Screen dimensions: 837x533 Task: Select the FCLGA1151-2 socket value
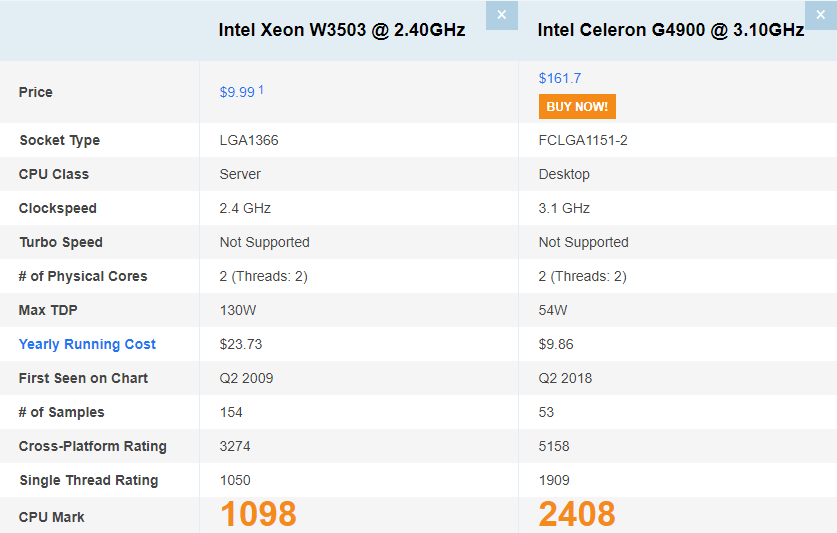583,140
